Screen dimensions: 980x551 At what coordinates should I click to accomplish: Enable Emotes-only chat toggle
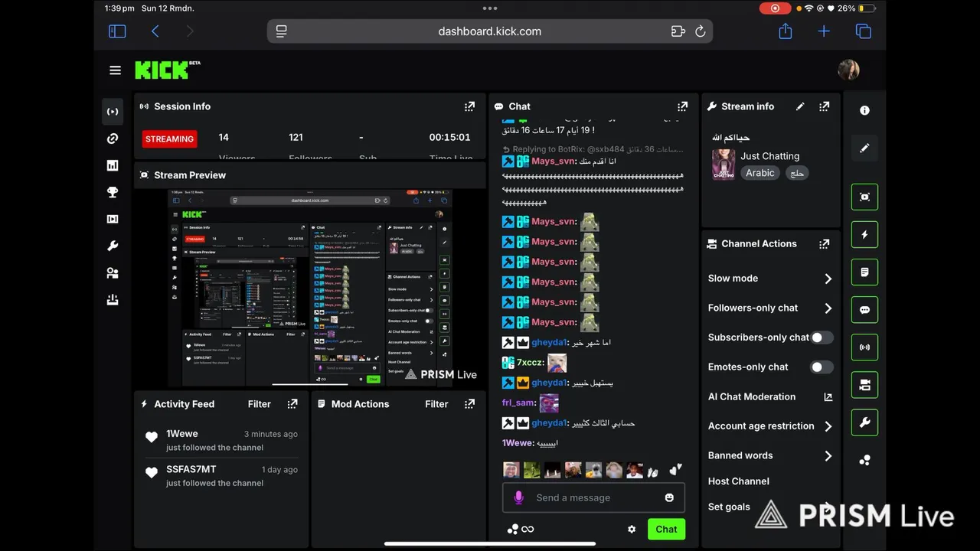(x=822, y=367)
